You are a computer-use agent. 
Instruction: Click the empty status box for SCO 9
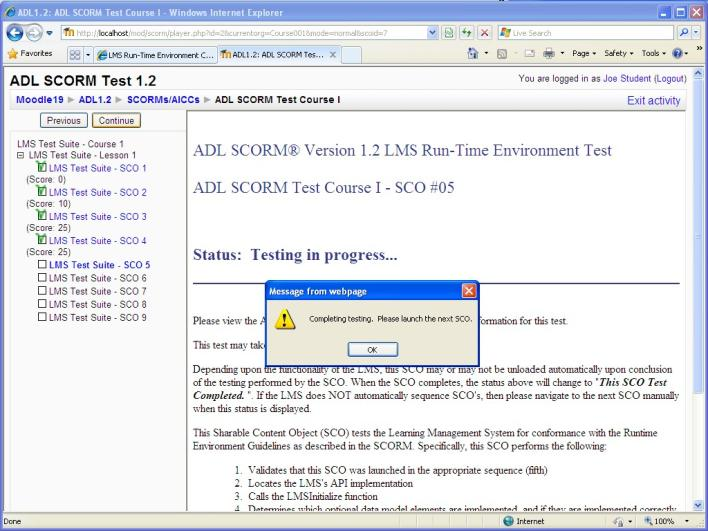click(x=41, y=317)
